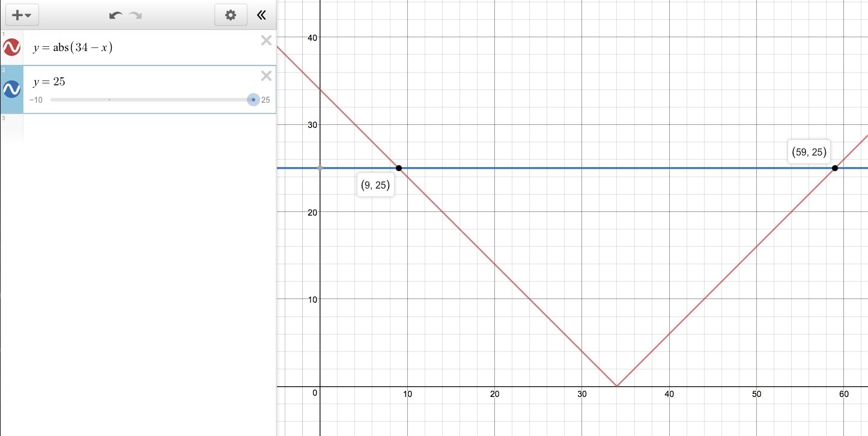Edit the slider minimum value −10
This screenshot has width=868, height=436.
click(36, 100)
